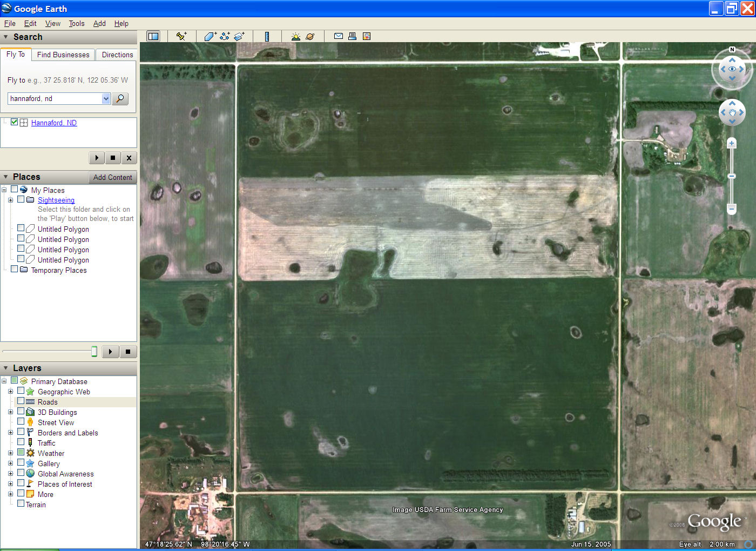756x551 pixels.
Task: Play the search results tour
Action: point(97,158)
